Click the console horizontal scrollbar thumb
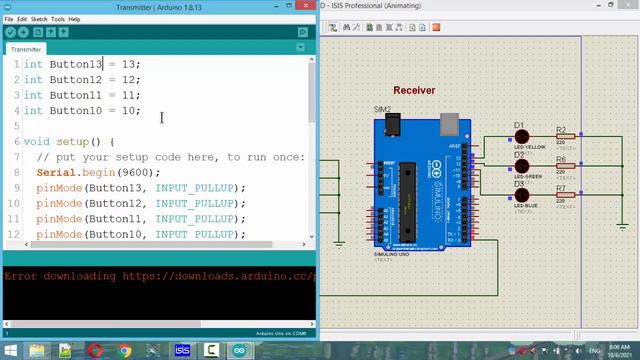 click(x=106, y=324)
